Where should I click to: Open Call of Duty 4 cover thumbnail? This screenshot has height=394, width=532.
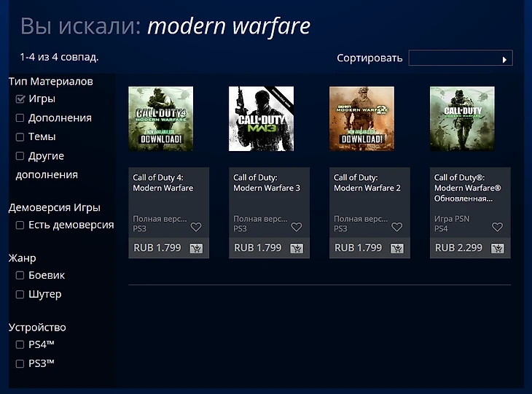point(161,118)
